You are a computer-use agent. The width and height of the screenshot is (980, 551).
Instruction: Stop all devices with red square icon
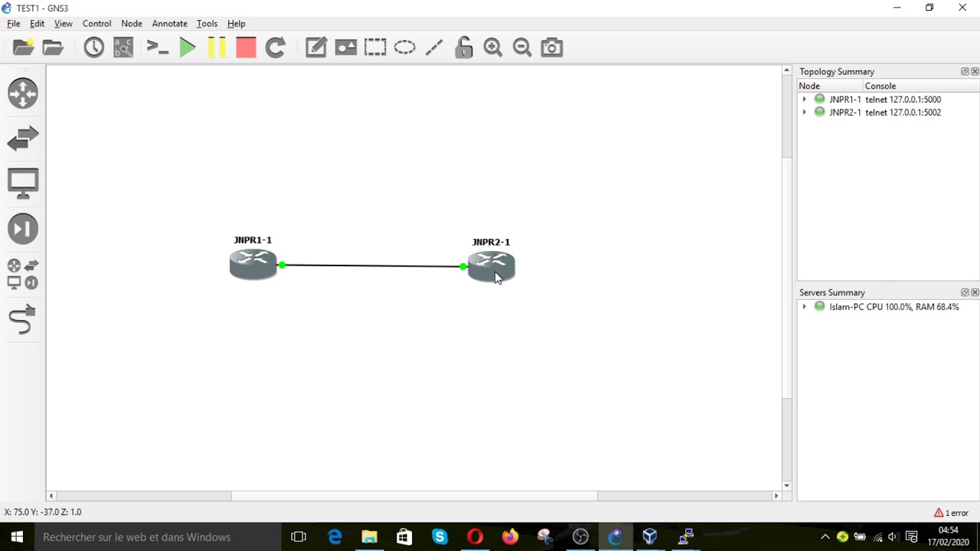(x=246, y=47)
